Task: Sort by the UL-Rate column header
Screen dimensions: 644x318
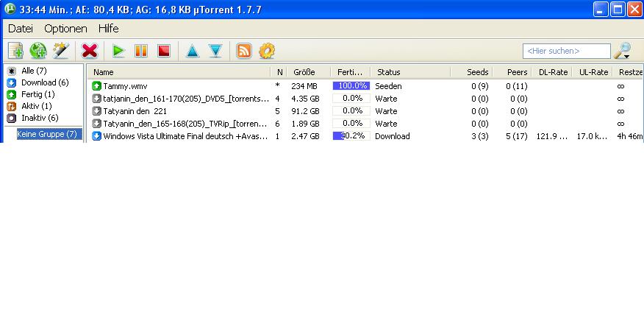Action: point(593,72)
